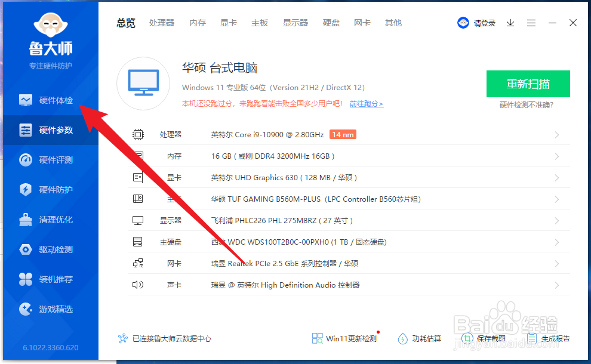Click Windows 11 专业版 64位 text
The height and width of the screenshot is (364, 591).
click(273, 88)
